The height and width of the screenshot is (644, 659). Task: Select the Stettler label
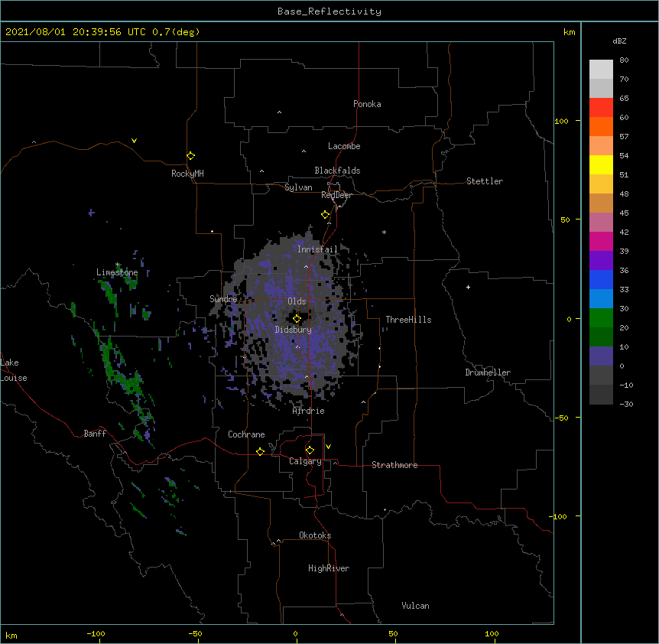(x=485, y=181)
